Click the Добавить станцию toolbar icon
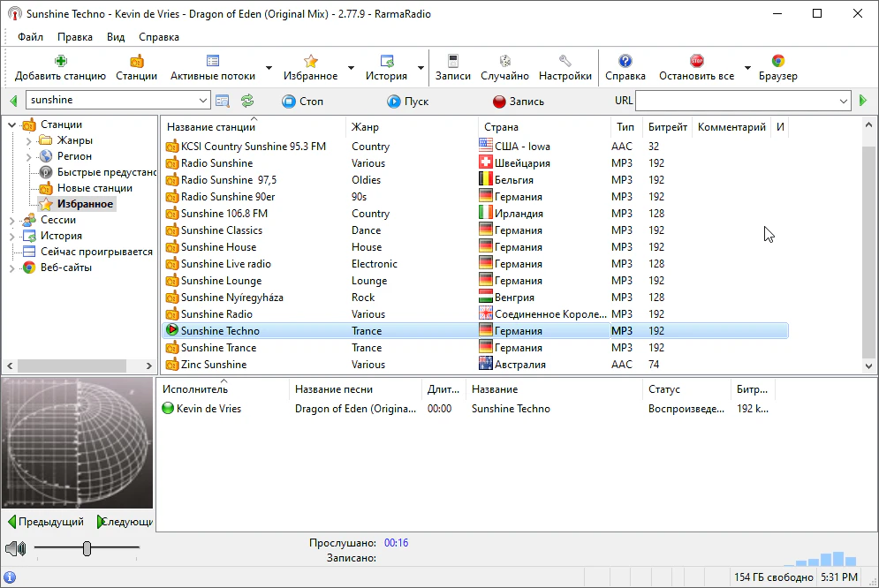879x588 pixels. coord(61,61)
